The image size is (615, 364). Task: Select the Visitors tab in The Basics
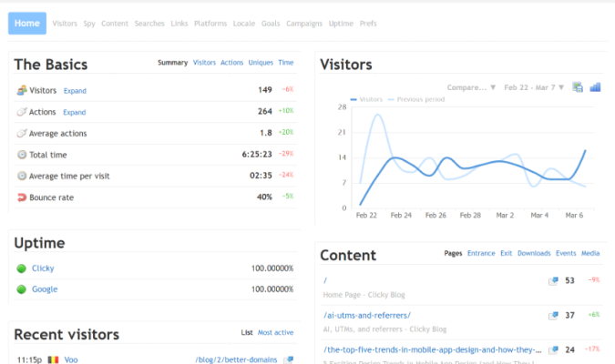(204, 63)
